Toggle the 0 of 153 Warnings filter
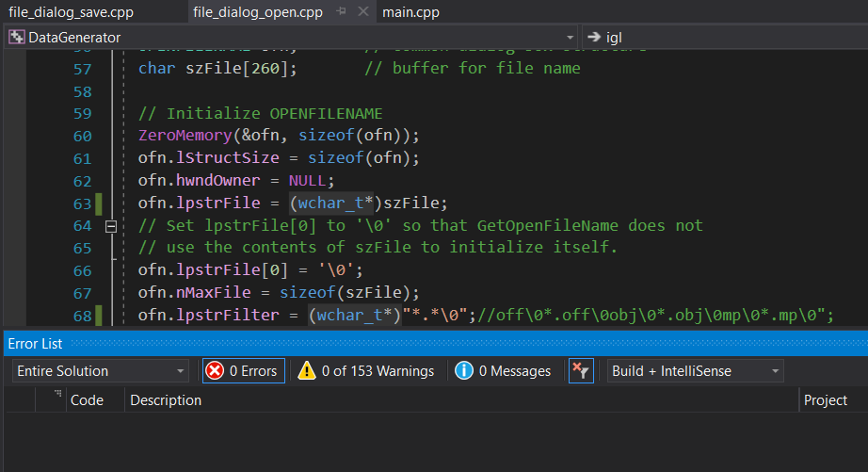Image resolution: width=868 pixels, height=472 pixels. pyautogui.click(x=366, y=370)
